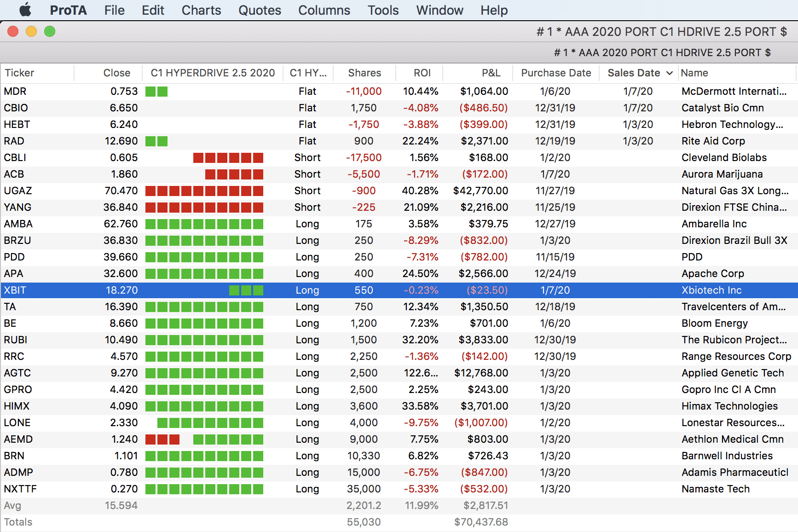Image resolution: width=798 pixels, height=532 pixels.
Task: Open the Help menu
Action: click(x=494, y=10)
